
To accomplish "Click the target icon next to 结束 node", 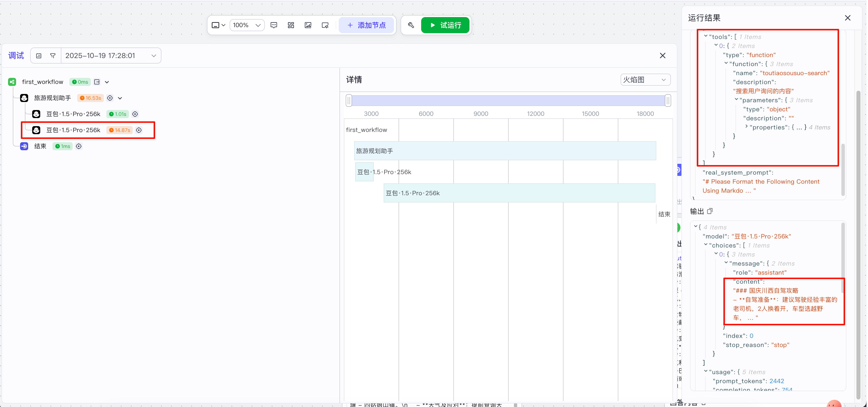I will [x=78, y=146].
